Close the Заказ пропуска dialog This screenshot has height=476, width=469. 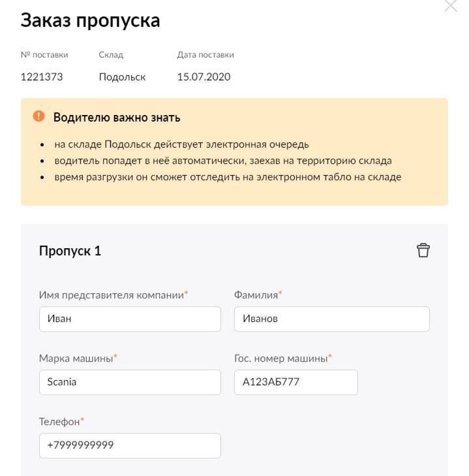(451, 6)
